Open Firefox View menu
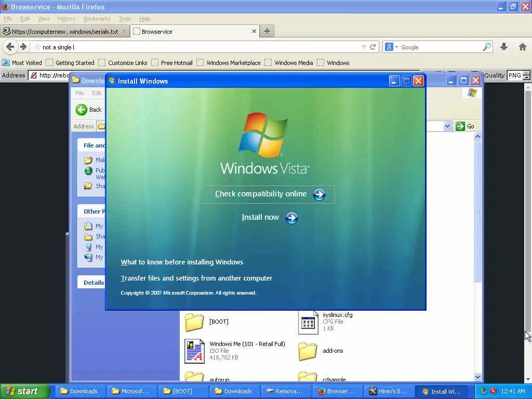Image resolution: width=532 pixels, height=399 pixels. click(44, 19)
